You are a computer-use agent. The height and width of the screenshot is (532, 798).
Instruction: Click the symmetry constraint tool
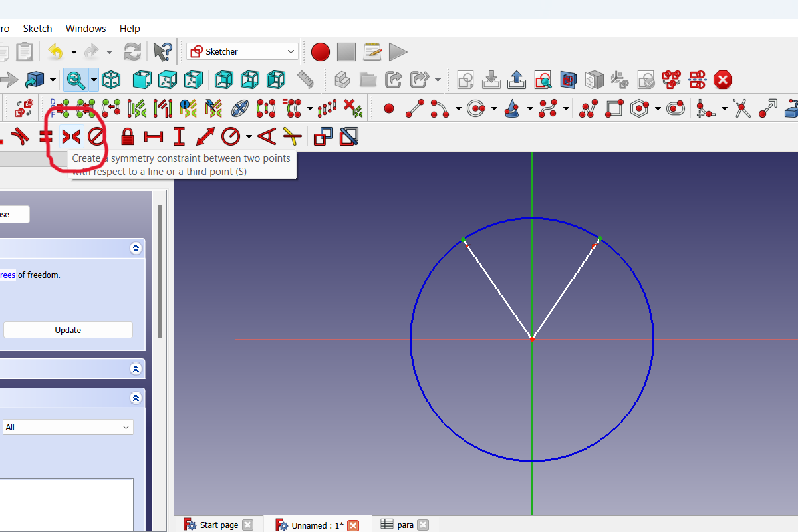70,137
